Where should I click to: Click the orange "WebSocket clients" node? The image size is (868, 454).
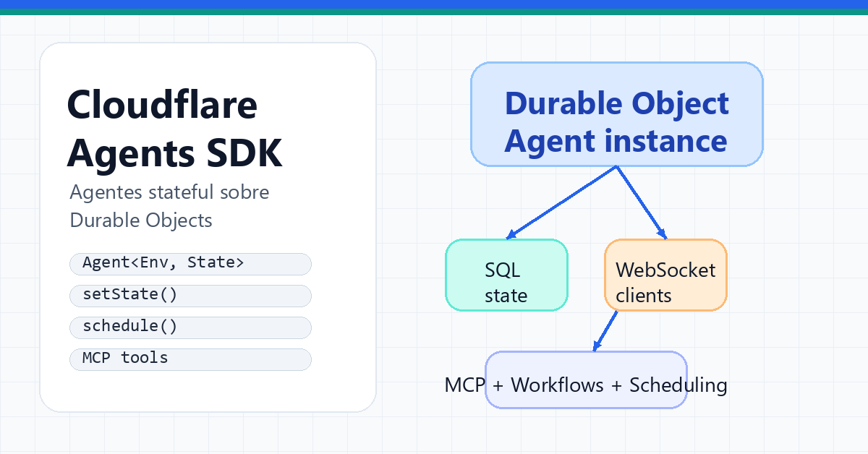[x=665, y=275]
